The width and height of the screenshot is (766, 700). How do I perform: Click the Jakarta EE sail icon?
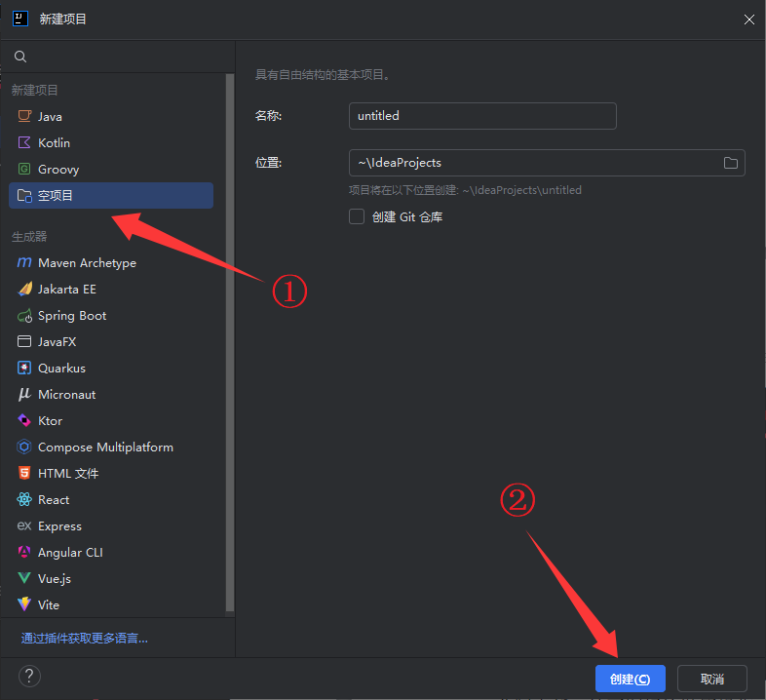[24, 289]
